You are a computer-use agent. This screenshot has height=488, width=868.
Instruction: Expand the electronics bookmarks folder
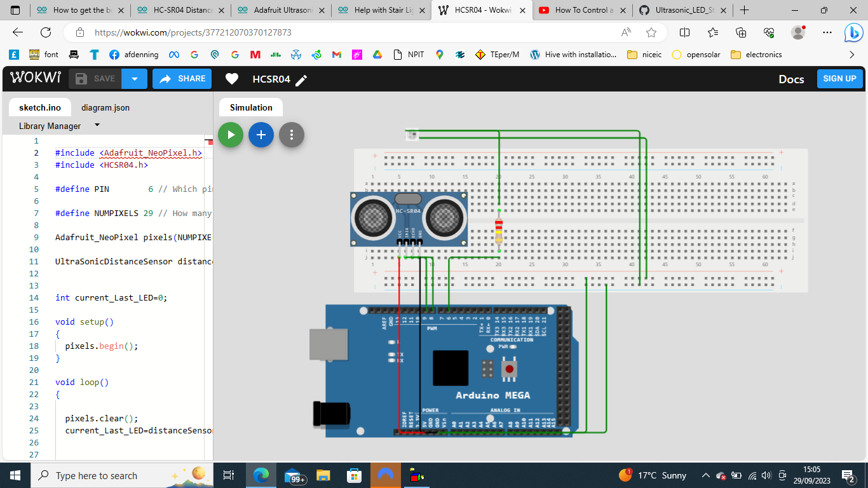click(756, 55)
